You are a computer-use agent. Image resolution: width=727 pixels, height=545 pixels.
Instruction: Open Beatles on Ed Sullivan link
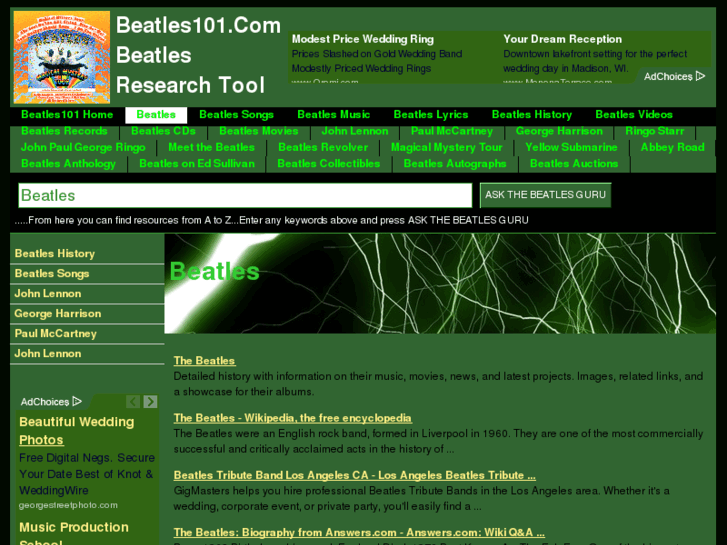[x=197, y=164]
